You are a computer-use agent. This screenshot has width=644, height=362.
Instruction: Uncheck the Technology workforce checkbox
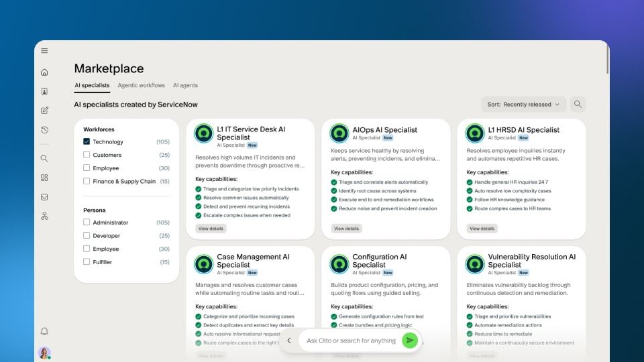(x=87, y=141)
